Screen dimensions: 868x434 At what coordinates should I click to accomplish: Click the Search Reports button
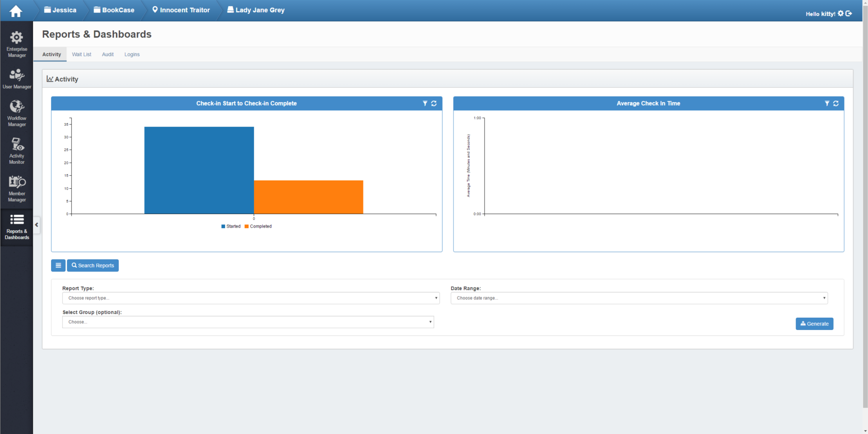[x=93, y=266]
